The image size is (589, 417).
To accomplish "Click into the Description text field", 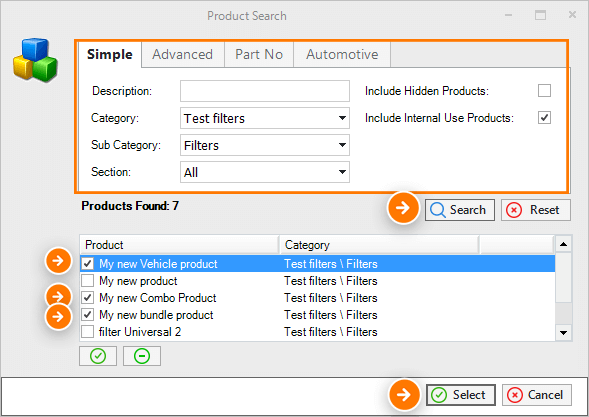I will (265, 91).
